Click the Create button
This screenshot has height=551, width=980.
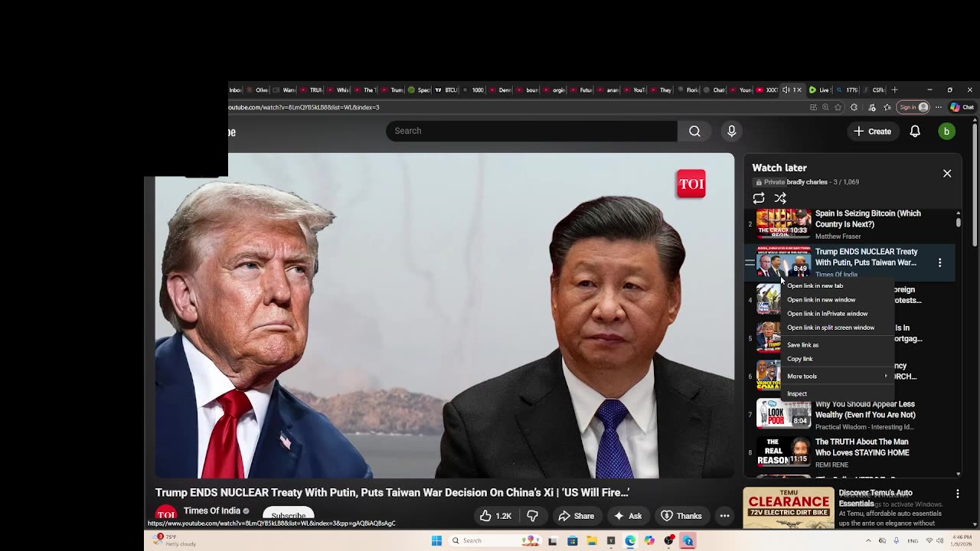872,132
